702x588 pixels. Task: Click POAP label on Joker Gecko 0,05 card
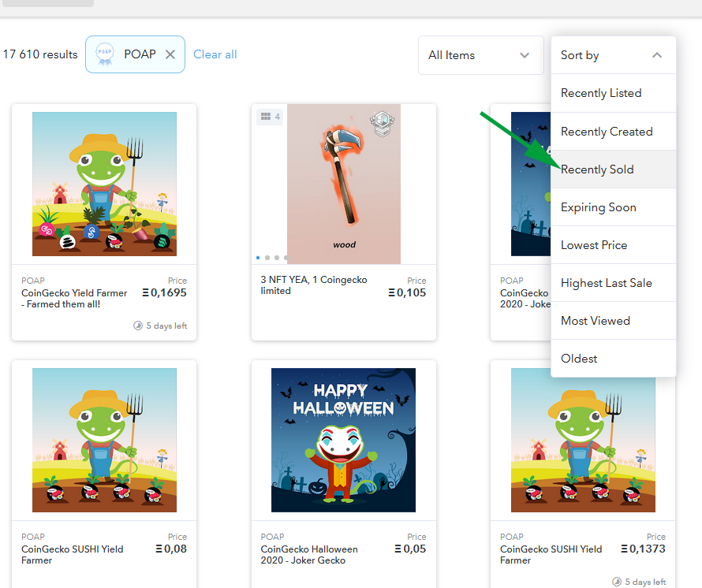(x=272, y=537)
